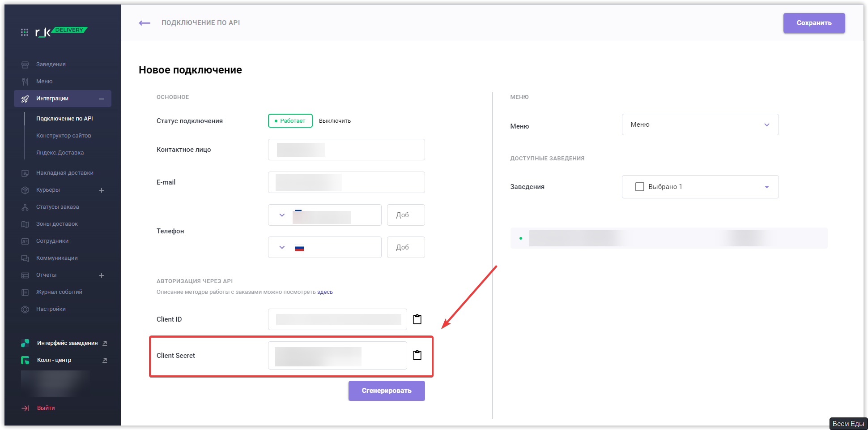Switch connection status to Выключить
This screenshot has width=868, height=430.
pos(335,121)
